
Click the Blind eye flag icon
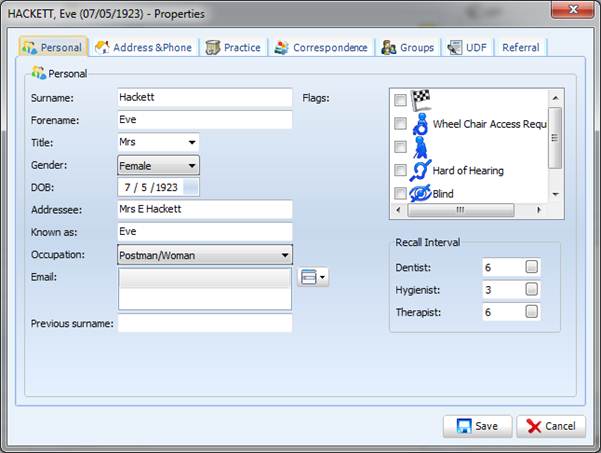coord(421,193)
